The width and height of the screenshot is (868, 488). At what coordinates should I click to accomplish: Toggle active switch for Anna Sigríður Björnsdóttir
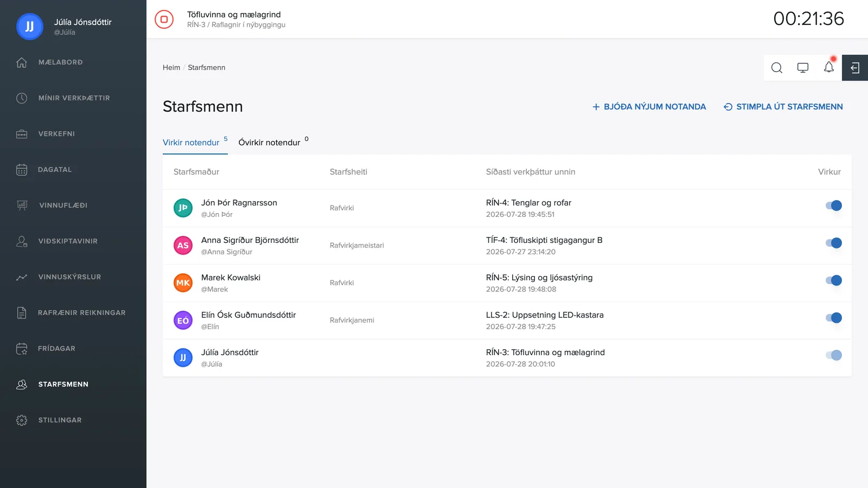(x=834, y=243)
